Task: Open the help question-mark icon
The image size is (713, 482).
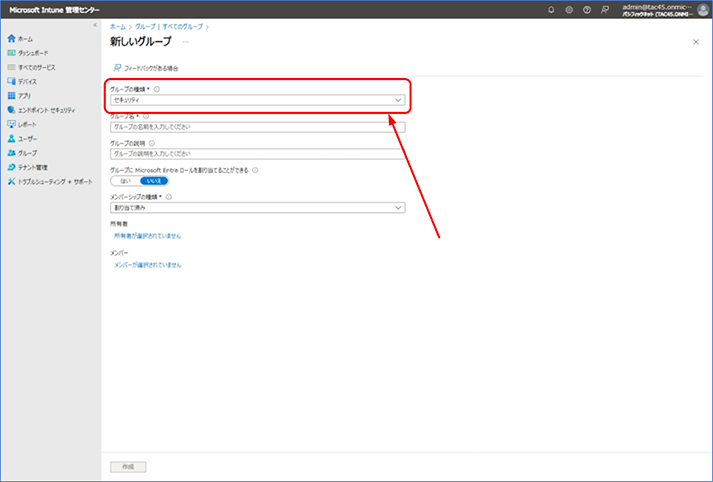Action: [x=587, y=10]
